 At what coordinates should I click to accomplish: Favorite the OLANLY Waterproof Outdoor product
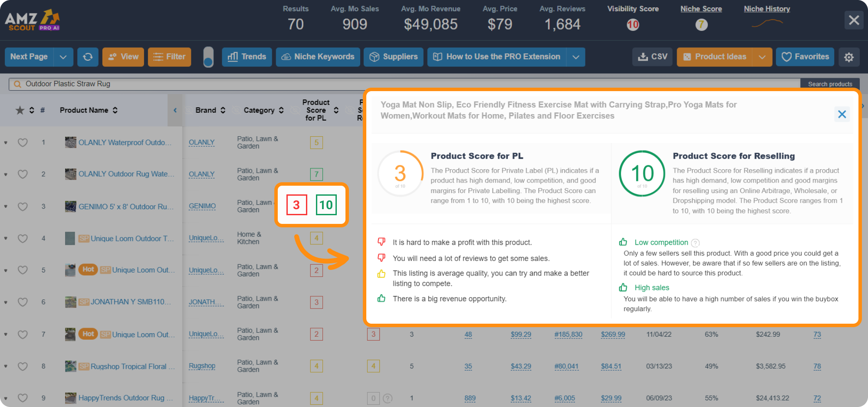coord(23,142)
